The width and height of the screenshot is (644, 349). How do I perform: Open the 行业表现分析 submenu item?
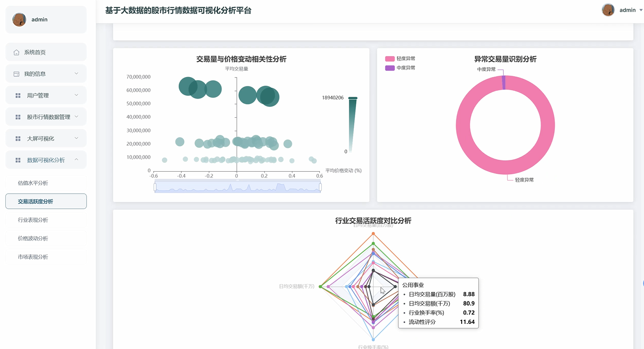(x=46, y=220)
